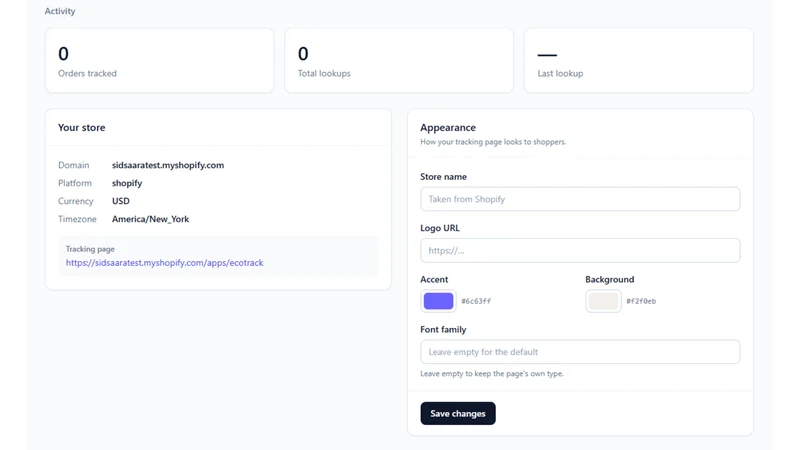Click the platform value shopify
Viewport: 800px width, 450px height.
(x=127, y=183)
